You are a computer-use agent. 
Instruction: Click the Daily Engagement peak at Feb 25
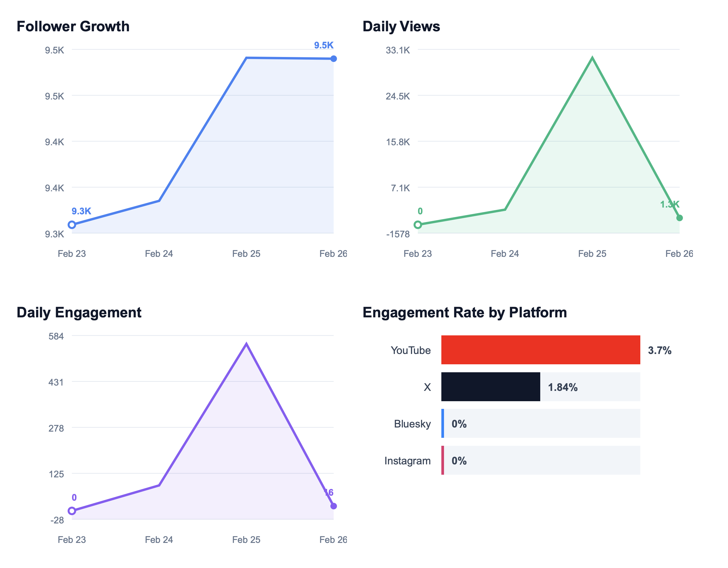(x=246, y=344)
